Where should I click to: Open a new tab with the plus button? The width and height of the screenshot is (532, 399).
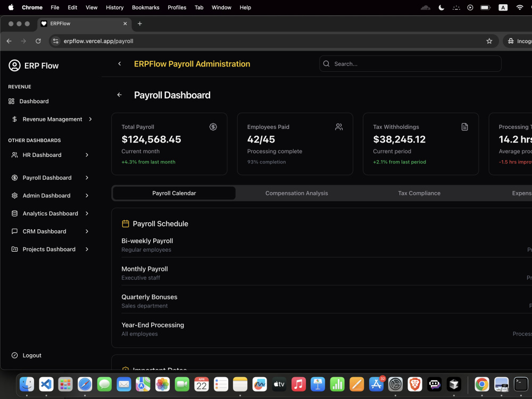pyautogui.click(x=140, y=23)
